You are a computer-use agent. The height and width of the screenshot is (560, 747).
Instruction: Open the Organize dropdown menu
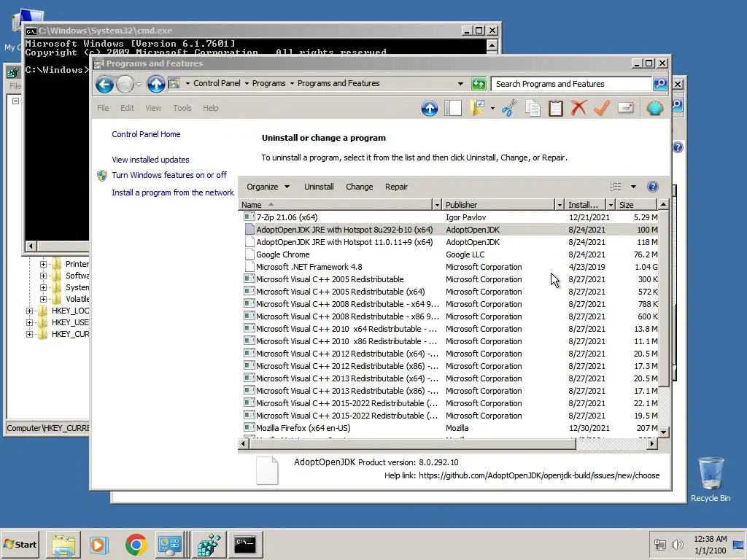pos(268,187)
